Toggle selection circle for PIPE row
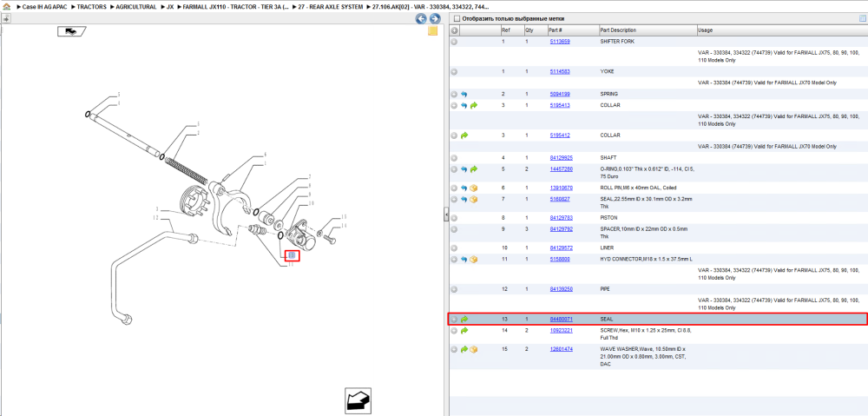The height and width of the screenshot is (416, 868). coord(454,289)
